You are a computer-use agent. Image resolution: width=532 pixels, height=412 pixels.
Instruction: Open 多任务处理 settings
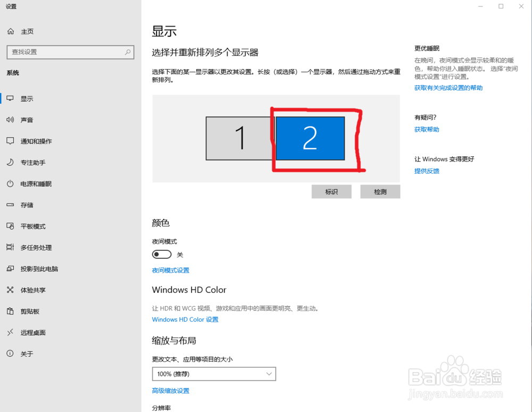click(71, 248)
